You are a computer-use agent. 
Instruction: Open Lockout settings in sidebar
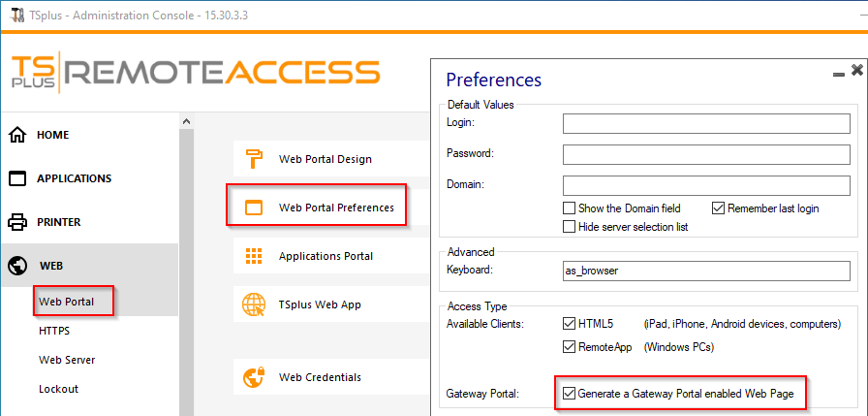pos(58,389)
